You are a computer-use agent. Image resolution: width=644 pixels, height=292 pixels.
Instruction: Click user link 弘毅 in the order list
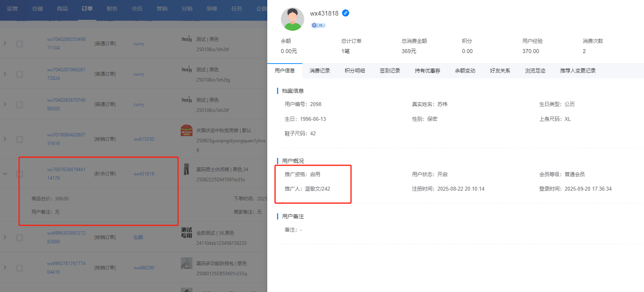pyautogui.click(x=138, y=237)
